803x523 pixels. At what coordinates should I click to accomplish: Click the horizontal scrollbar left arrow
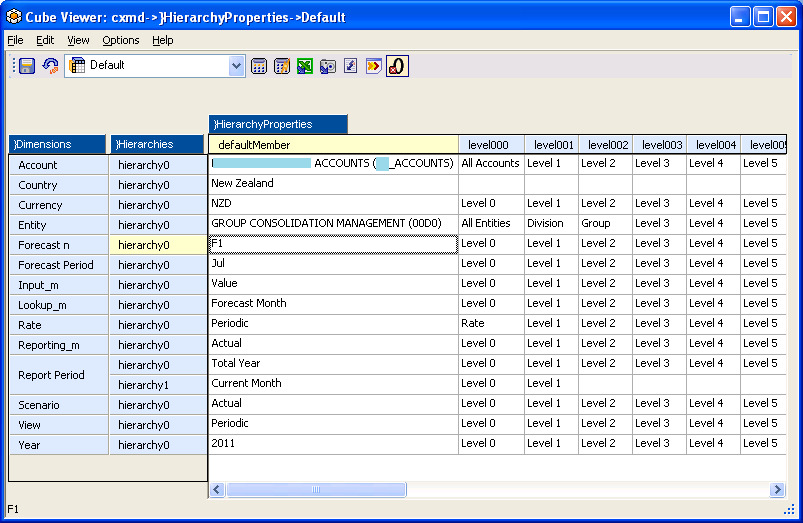click(x=217, y=490)
